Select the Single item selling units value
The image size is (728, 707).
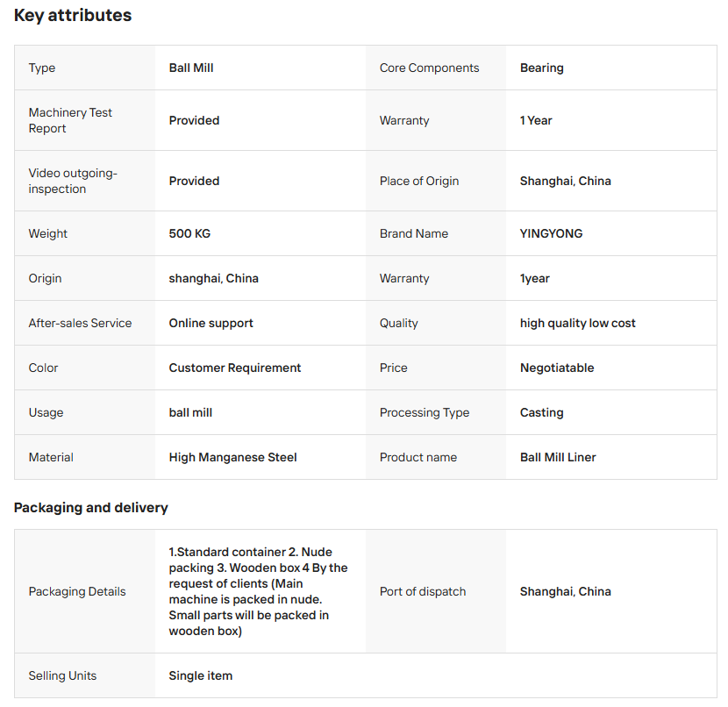(x=200, y=675)
